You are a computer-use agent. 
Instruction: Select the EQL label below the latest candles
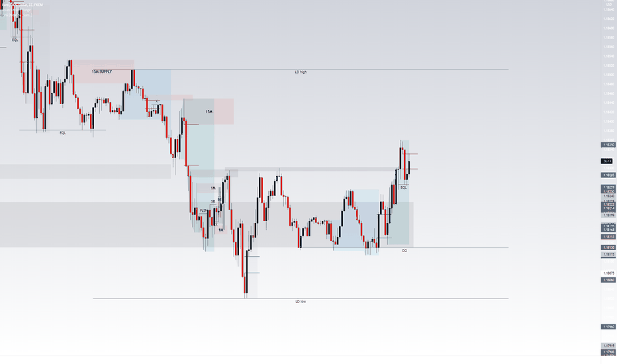404,188
